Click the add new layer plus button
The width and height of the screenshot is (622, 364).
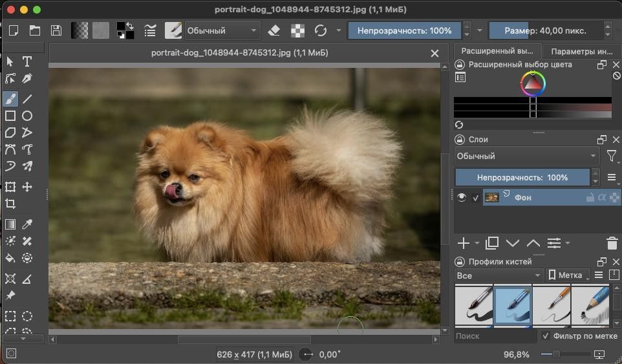pyautogui.click(x=463, y=243)
